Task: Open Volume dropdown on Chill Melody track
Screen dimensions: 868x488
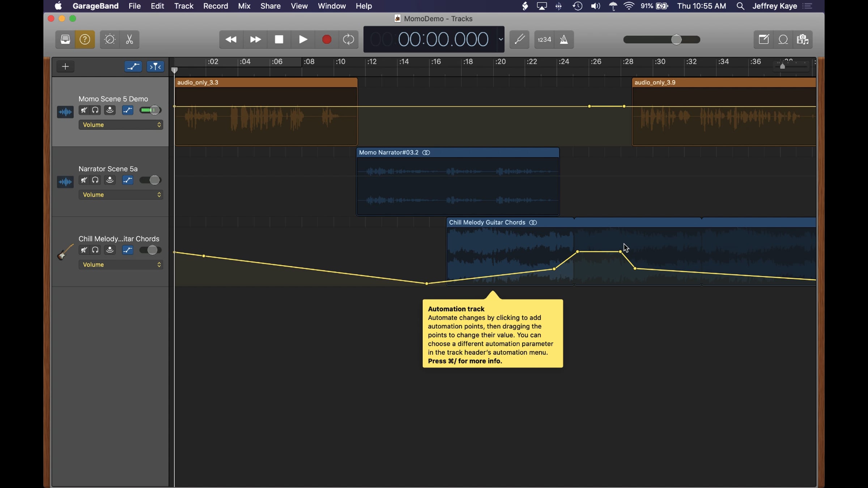Action: coord(121,265)
